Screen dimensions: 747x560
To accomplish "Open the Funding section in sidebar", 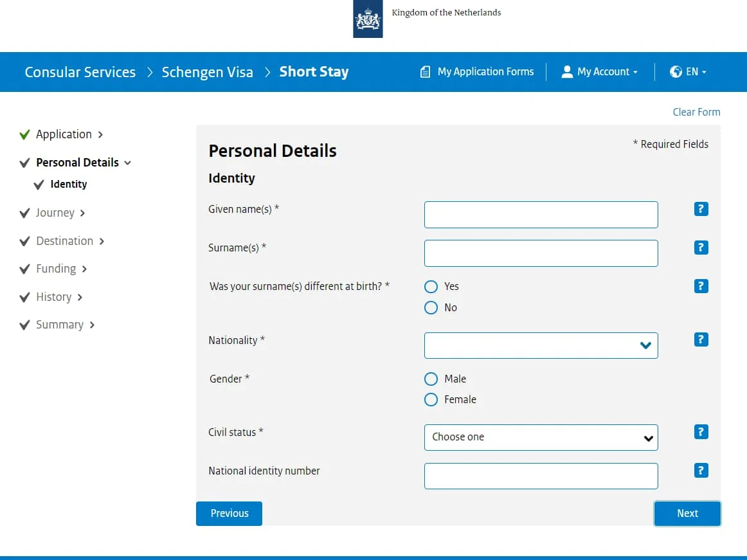I will [56, 269].
